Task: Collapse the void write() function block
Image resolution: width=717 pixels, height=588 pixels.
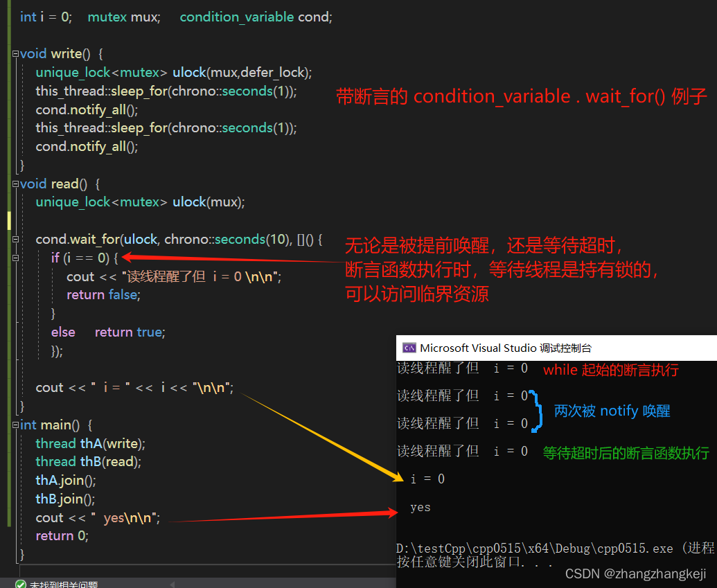Action: click(x=15, y=54)
